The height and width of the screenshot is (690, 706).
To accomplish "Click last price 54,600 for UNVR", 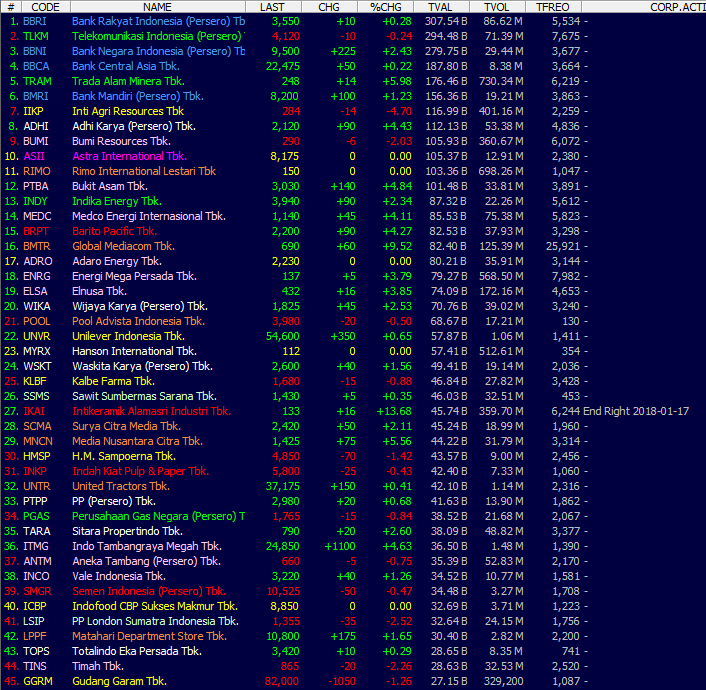I will [x=283, y=336].
